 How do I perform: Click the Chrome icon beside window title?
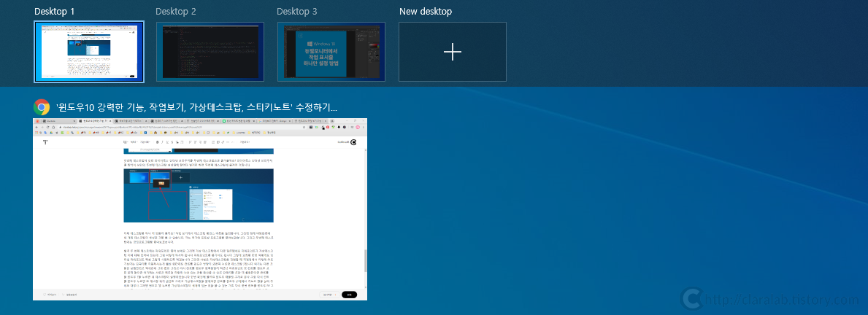tap(42, 107)
